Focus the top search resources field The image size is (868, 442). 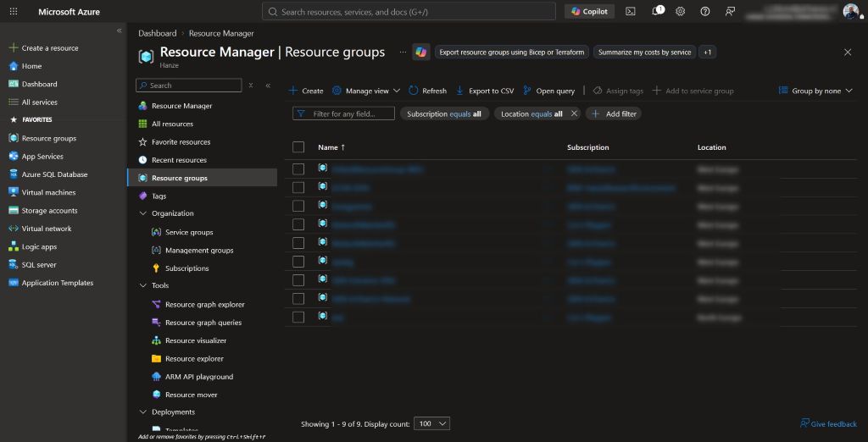pos(409,11)
